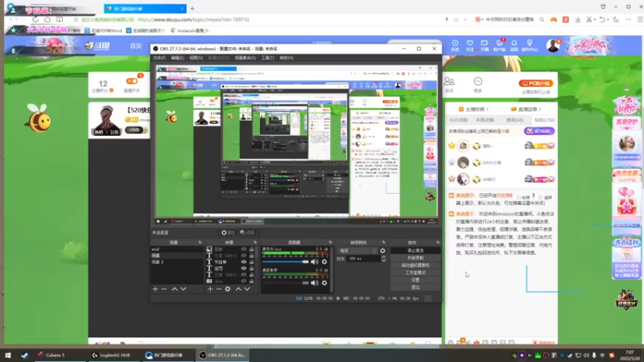Click 工作室模式 studio mode button
Image resolution: width=644 pixels, height=362 pixels.
click(415, 273)
